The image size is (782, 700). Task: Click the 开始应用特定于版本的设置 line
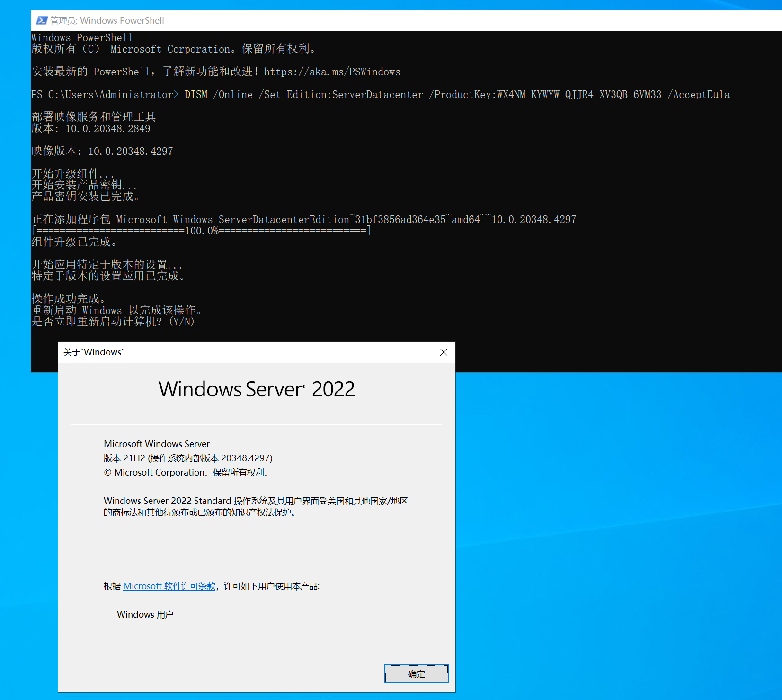107,265
